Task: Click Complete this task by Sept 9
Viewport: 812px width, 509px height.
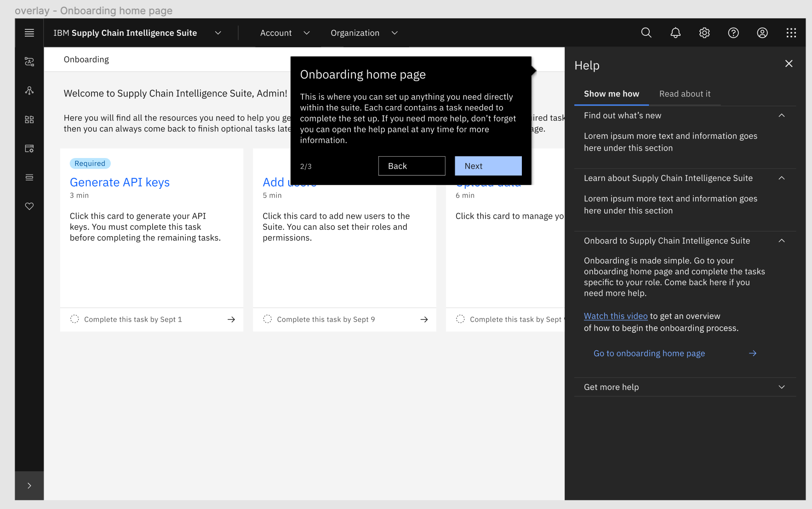Action: (326, 319)
